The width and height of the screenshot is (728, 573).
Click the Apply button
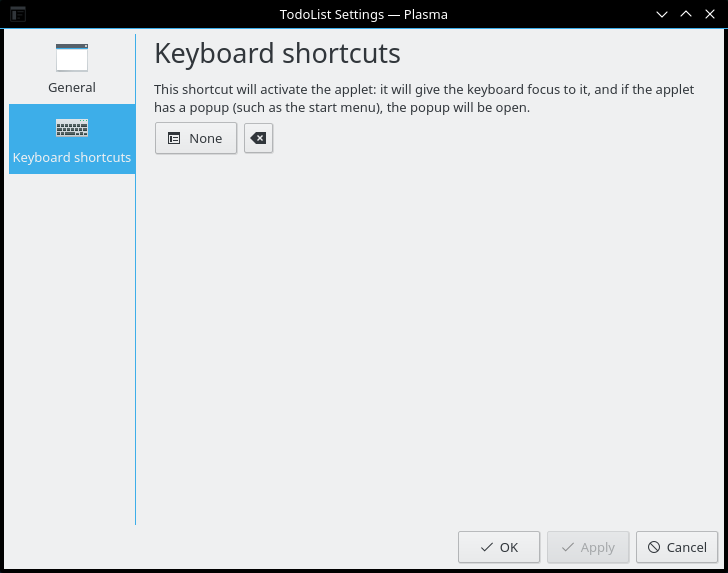pyautogui.click(x=588, y=547)
